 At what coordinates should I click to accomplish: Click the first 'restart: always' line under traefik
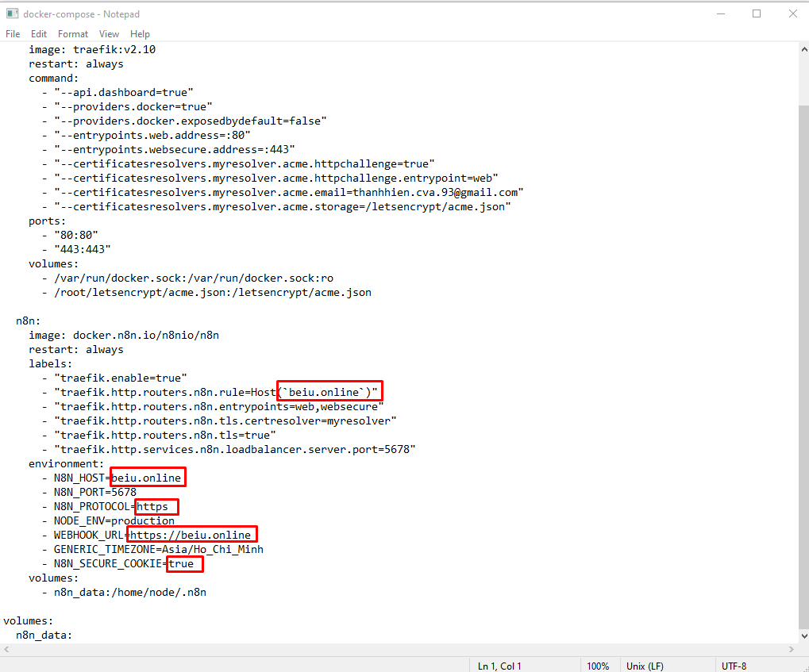point(76,64)
